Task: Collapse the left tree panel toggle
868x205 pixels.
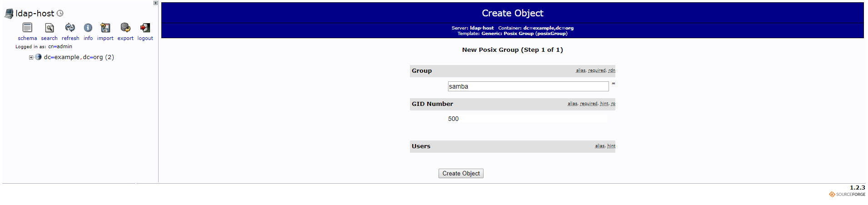Action: [155, 3]
